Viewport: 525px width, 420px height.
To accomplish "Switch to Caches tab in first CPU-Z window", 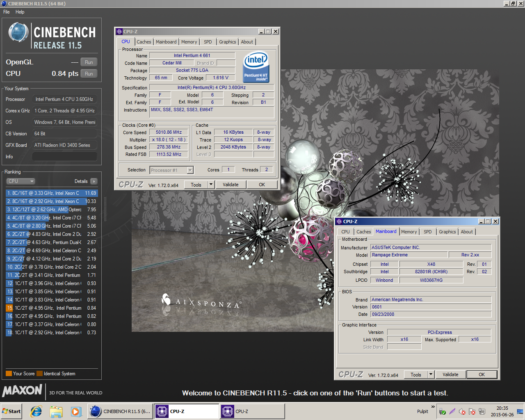I will (x=144, y=42).
